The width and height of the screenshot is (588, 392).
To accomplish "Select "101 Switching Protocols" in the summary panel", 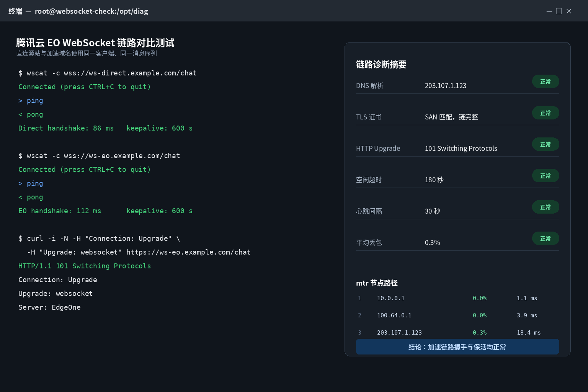I will [461, 149].
